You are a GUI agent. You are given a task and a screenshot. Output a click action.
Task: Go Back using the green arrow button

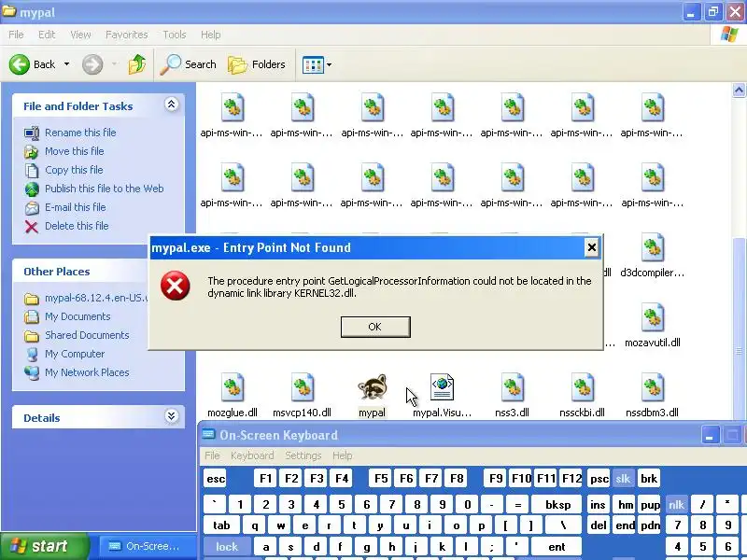(33, 64)
